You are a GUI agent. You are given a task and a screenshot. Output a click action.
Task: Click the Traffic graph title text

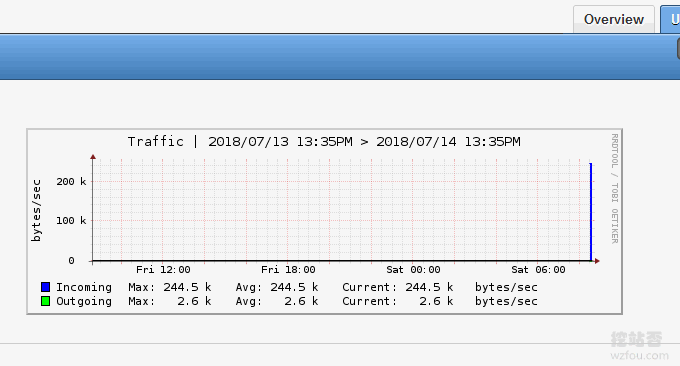click(324, 142)
